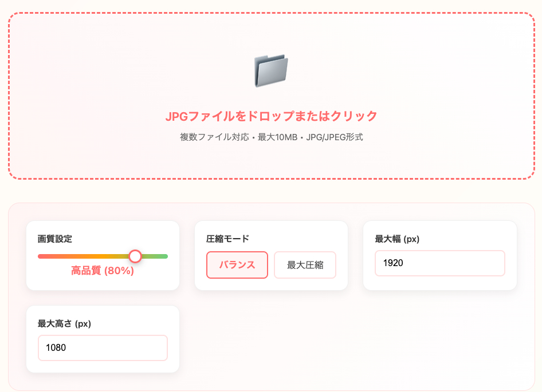This screenshot has width=542, height=392.
Task: Click the red left end of quality slider
Action: point(42,256)
